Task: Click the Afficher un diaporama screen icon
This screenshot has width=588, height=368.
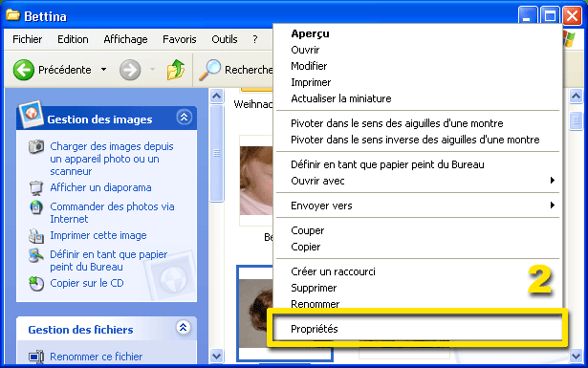Action: coord(36,187)
